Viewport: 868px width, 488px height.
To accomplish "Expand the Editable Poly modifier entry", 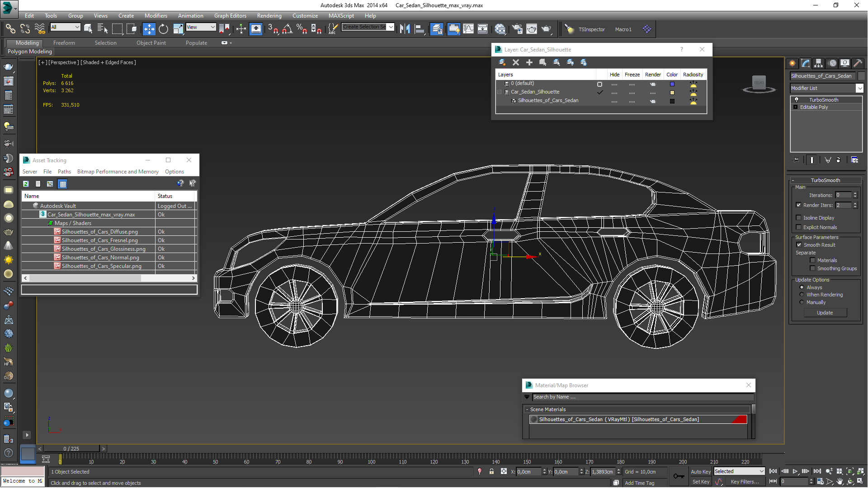I will coord(796,107).
